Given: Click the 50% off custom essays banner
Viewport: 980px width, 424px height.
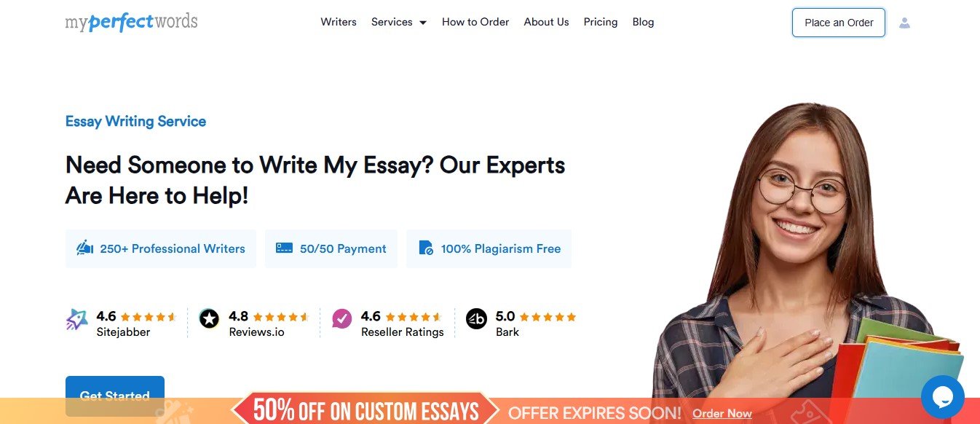Looking at the screenshot, I should (365, 411).
